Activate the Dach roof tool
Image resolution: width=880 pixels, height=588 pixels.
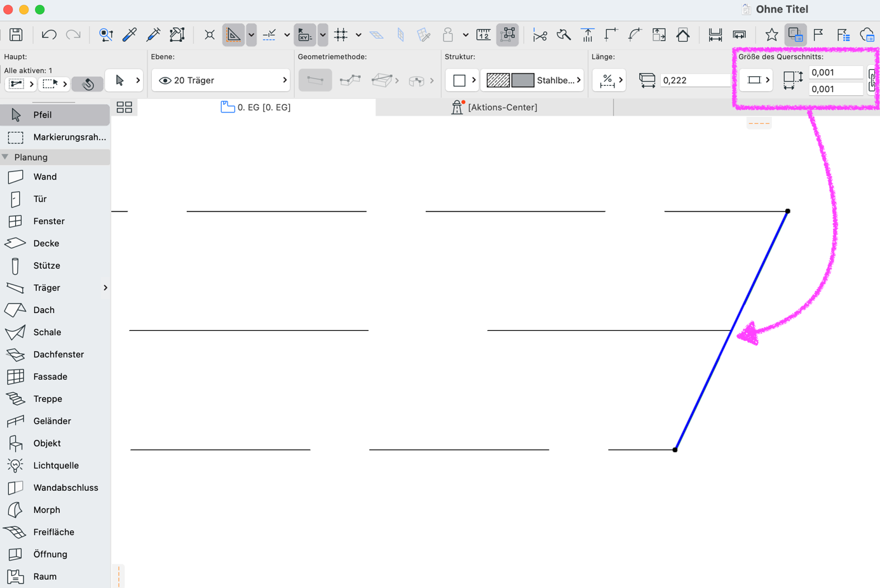[55, 310]
